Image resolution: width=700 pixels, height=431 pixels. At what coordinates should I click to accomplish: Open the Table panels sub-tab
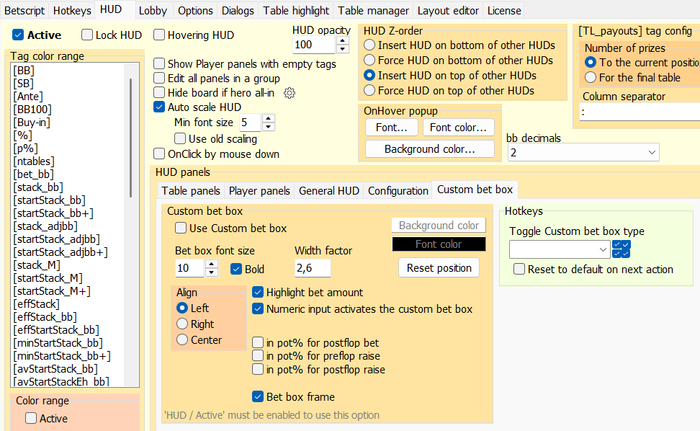(191, 191)
